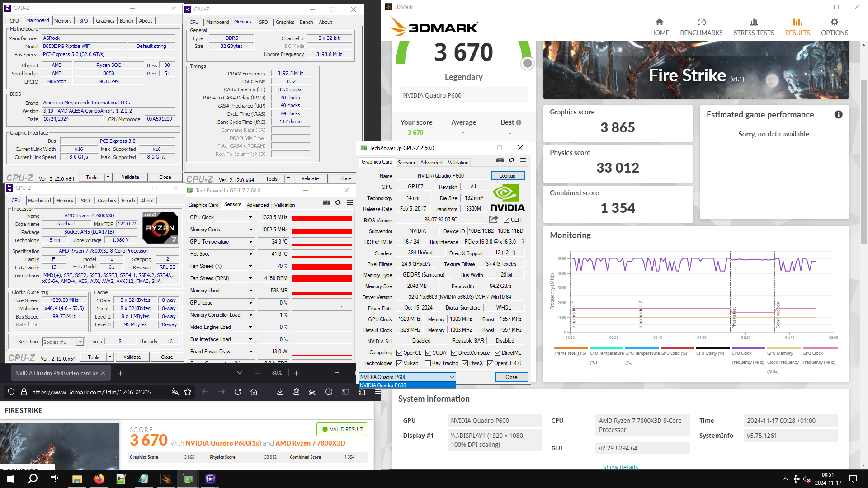Viewport: 868px width, 488px height.
Task: Click the shield tracking protection icon in Firefox
Action: pyautogui.click(x=11, y=392)
